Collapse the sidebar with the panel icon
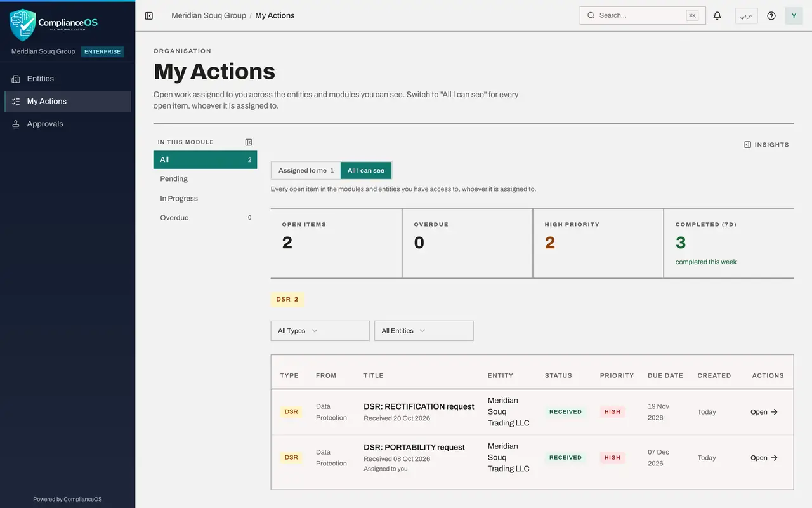 point(149,15)
